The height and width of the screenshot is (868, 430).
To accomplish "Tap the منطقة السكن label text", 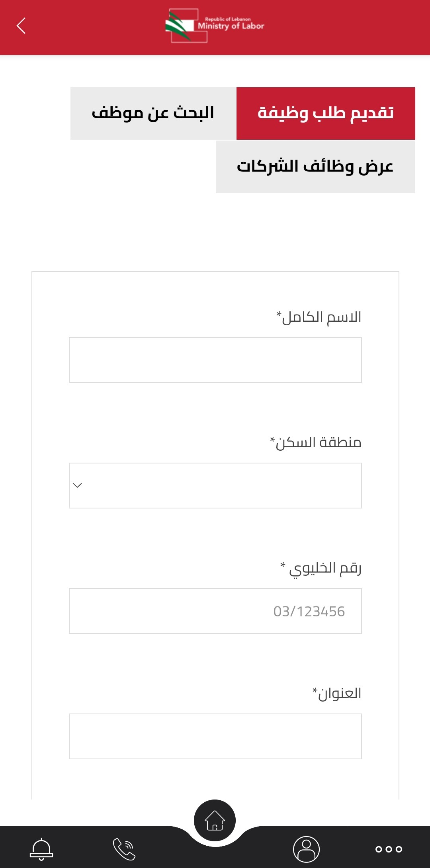I will pos(316,442).
